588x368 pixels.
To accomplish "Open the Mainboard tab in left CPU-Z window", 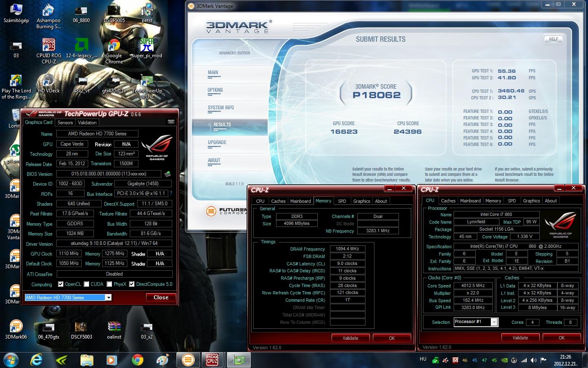I will click(x=301, y=201).
